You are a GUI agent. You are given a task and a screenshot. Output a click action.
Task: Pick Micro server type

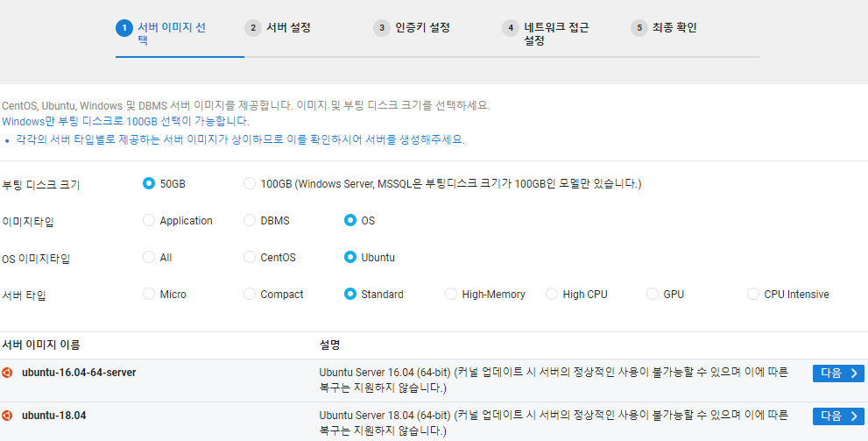click(x=149, y=295)
